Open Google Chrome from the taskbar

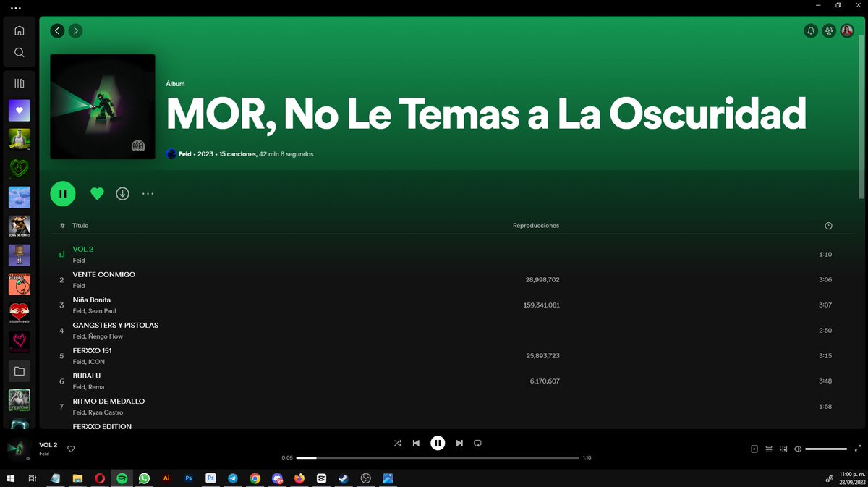click(255, 478)
